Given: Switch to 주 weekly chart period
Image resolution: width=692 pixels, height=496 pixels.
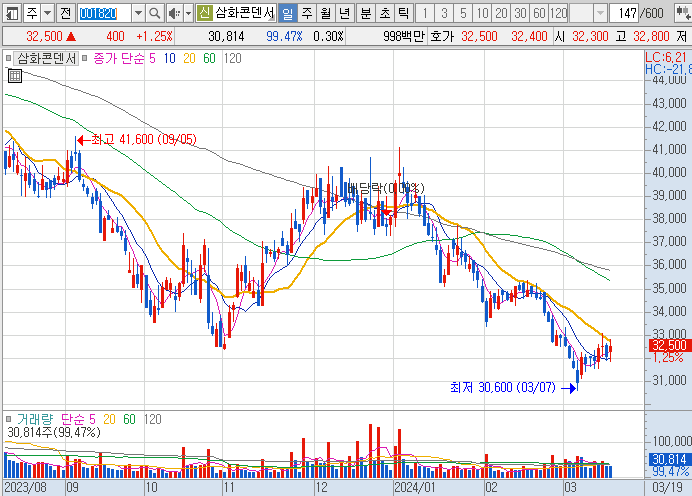Looking at the screenshot, I should [x=307, y=13].
